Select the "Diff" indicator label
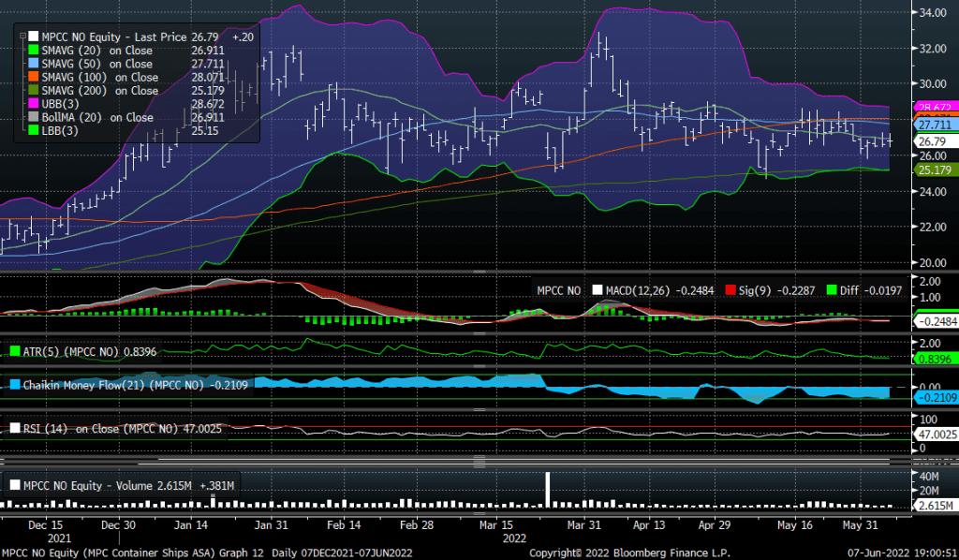The image size is (959, 560). click(849, 290)
